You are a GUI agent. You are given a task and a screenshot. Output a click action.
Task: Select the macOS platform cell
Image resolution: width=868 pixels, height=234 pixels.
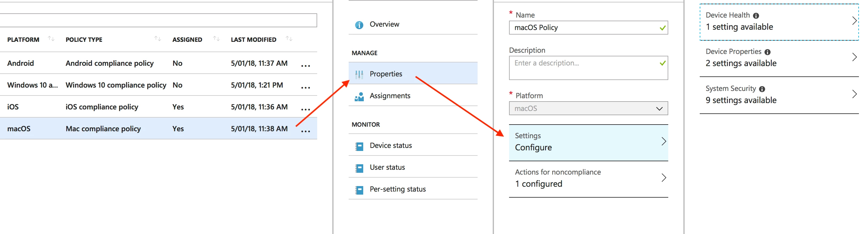click(x=19, y=129)
